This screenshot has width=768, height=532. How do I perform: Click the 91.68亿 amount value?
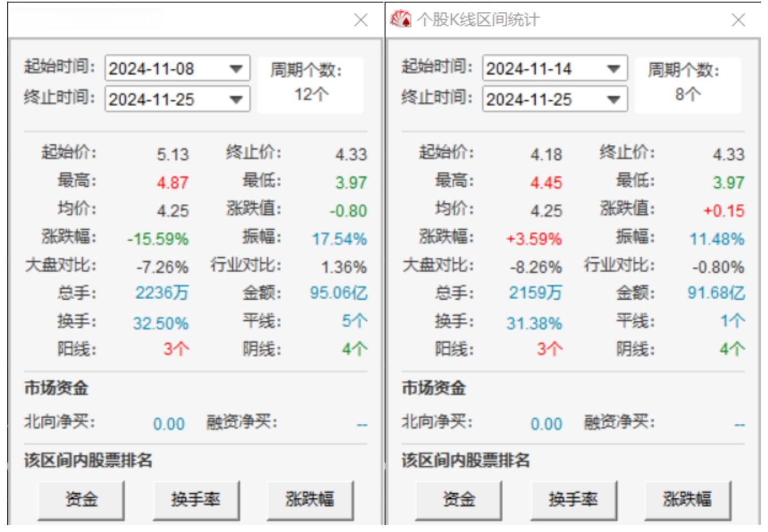point(717,293)
